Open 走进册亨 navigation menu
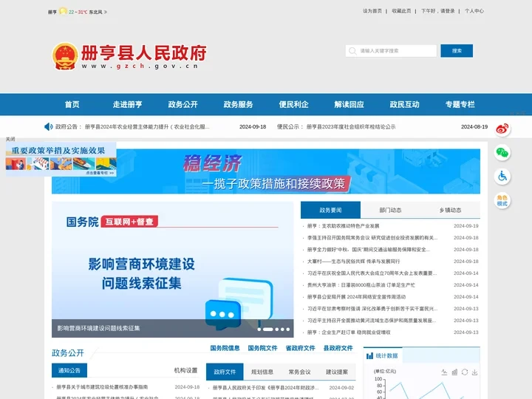Viewport: 532px width, 399px height. [x=128, y=104]
